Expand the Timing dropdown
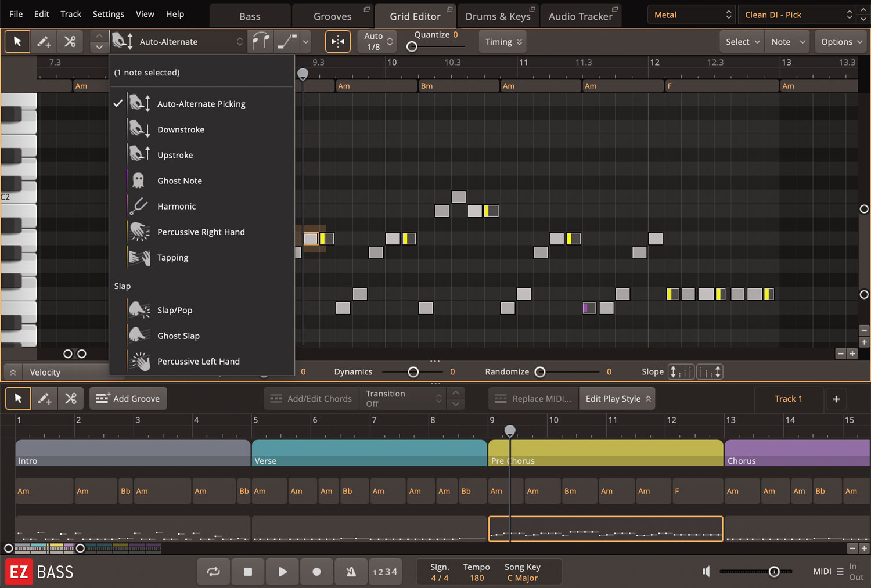The image size is (871, 588). [x=503, y=42]
